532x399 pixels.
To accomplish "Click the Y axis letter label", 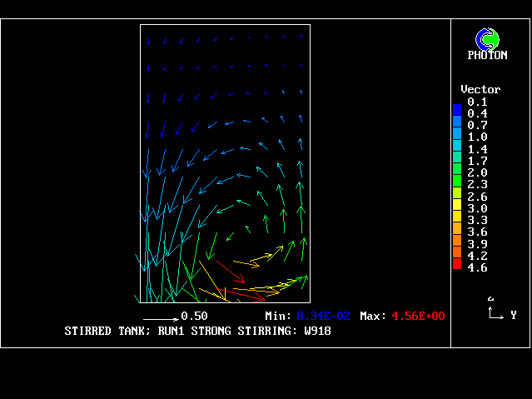I will (514, 316).
